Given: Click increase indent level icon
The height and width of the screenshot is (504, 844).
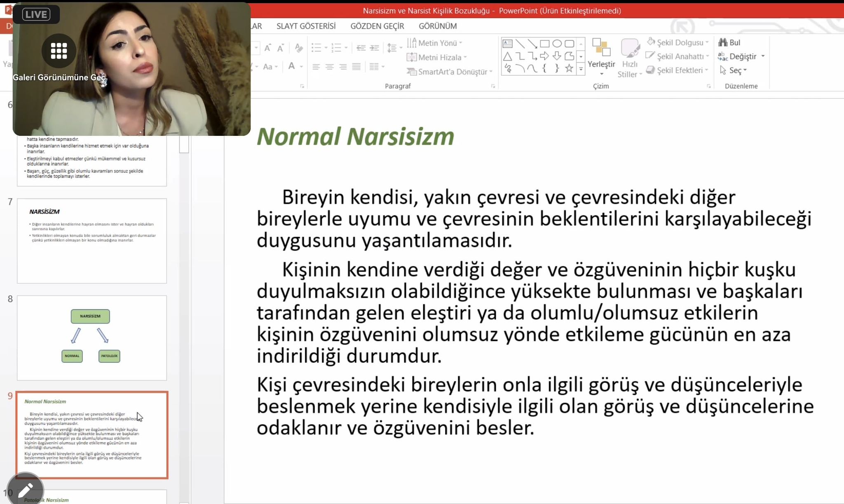Looking at the screenshot, I should tap(374, 48).
